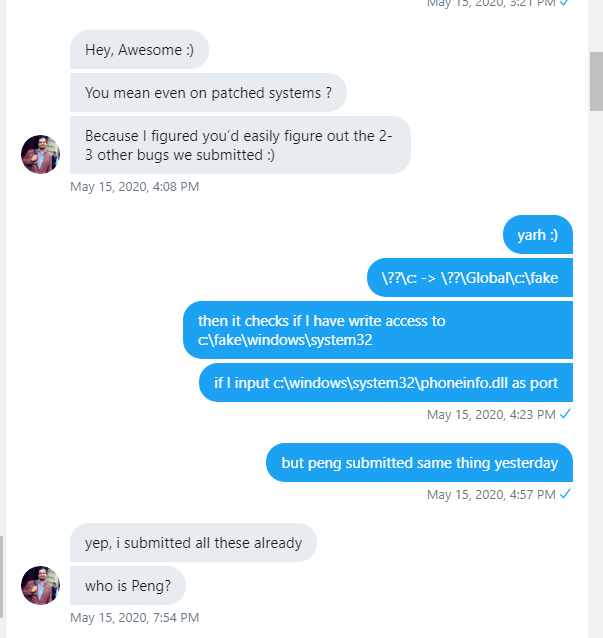Viewport: 603px width, 638px height.
Task: Select the "You mean even on patched systems ?" message
Action: click(208, 93)
